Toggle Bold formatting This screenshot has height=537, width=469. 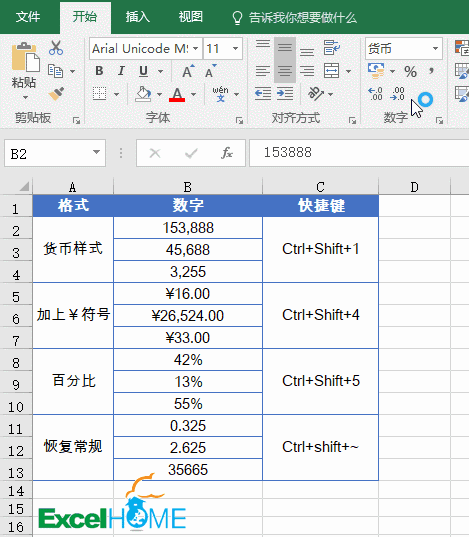[x=99, y=71]
